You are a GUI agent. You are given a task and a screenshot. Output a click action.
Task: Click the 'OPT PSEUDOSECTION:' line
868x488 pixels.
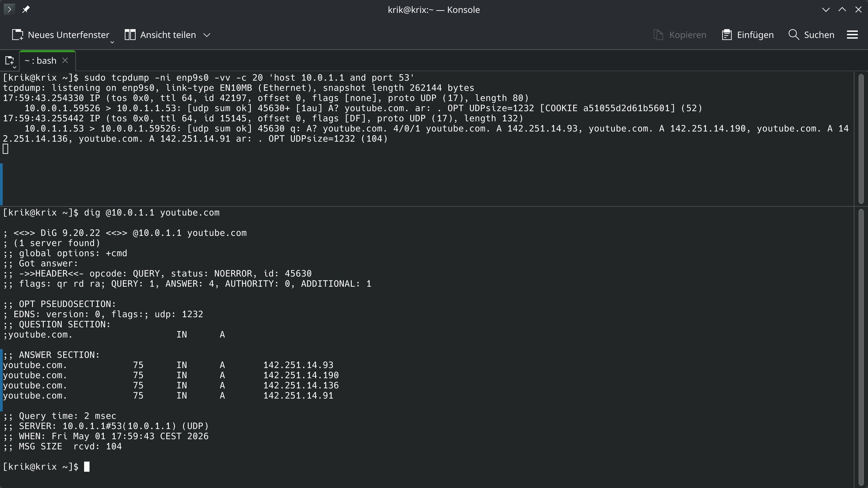tap(59, 304)
